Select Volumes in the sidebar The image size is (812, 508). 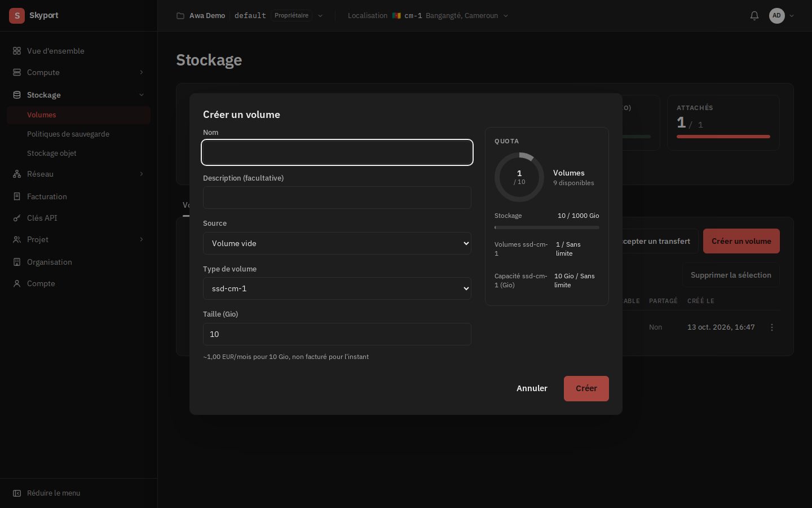pos(79,115)
